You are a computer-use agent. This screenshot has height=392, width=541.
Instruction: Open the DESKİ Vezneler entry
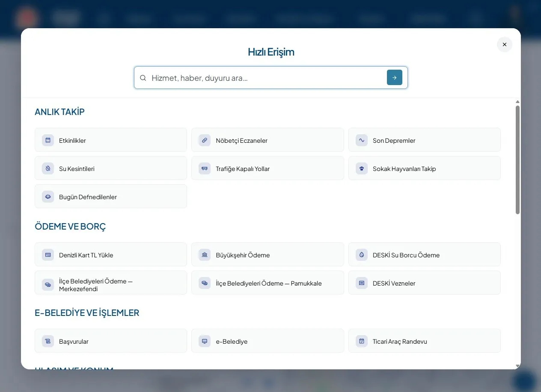pos(425,283)
